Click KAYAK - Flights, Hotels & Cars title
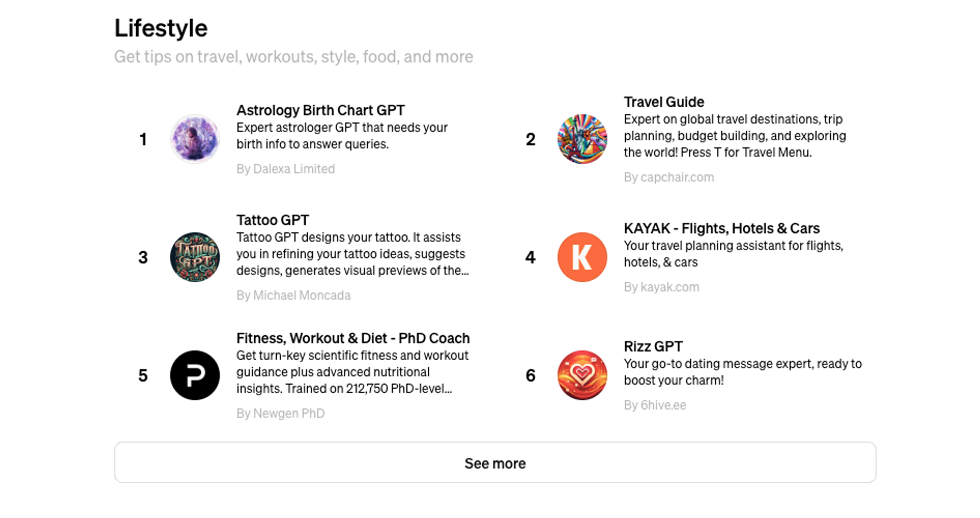The width and height of the screenshot is (980, 518). click(x=721, y=228)
